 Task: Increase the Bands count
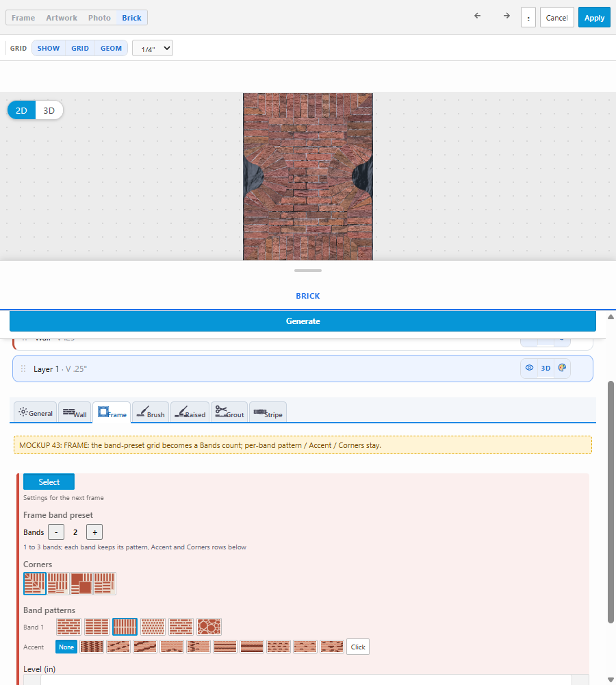click(x=94, y=532)
